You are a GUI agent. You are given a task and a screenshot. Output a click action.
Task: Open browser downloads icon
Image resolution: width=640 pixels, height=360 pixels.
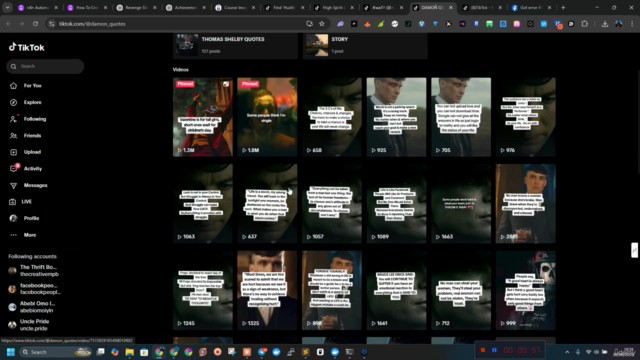[605, 24]
